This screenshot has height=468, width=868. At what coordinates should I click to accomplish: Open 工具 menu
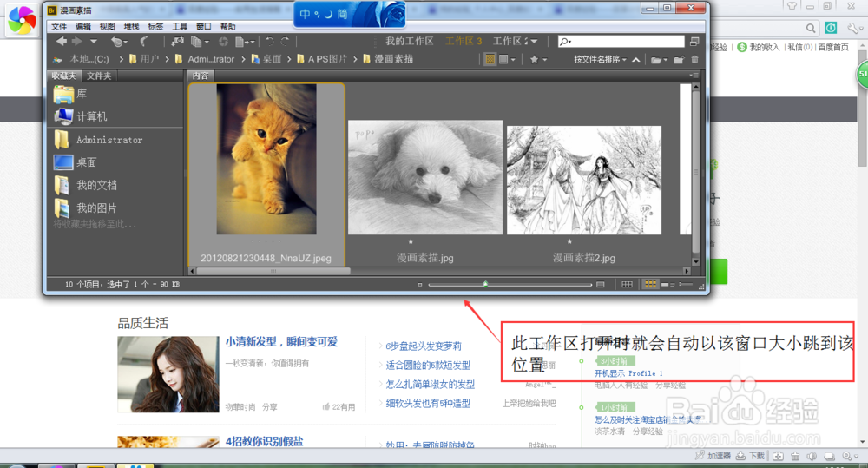(x=180, y=27)
